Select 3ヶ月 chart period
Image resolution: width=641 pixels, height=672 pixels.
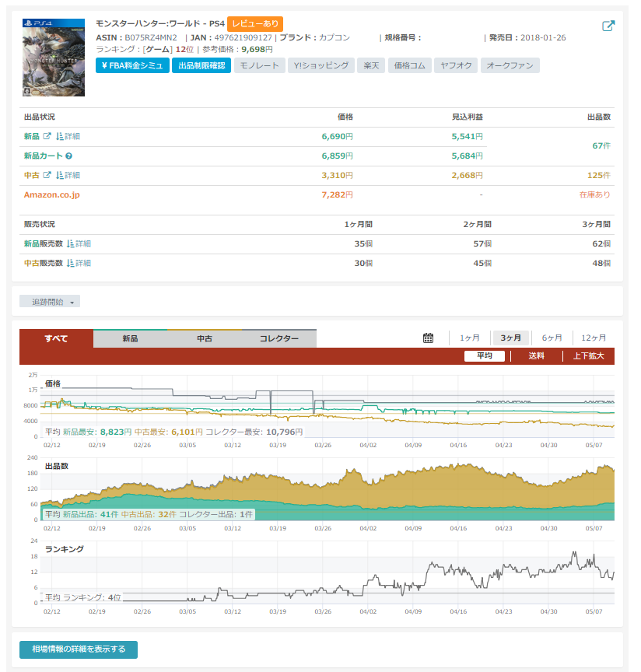510,338
